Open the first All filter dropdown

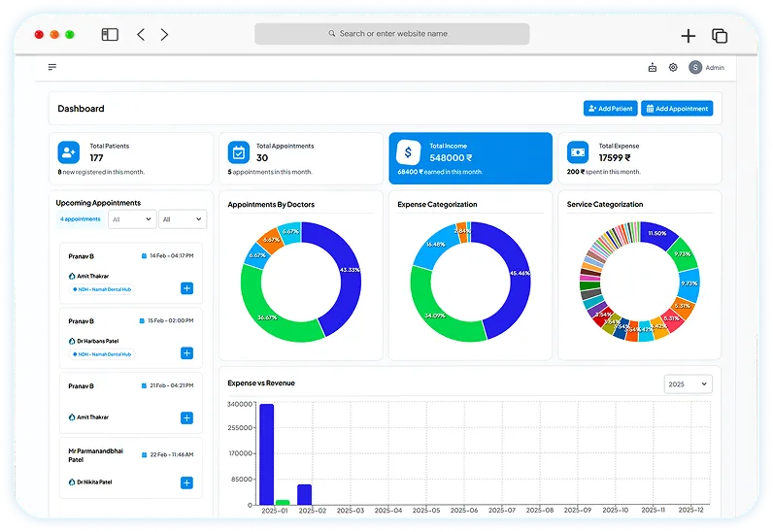click(x=132, y=219)
